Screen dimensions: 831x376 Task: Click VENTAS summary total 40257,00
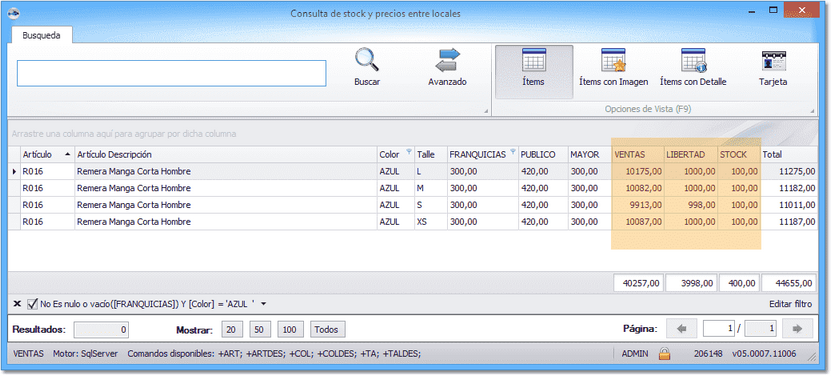tap(638, 283)
